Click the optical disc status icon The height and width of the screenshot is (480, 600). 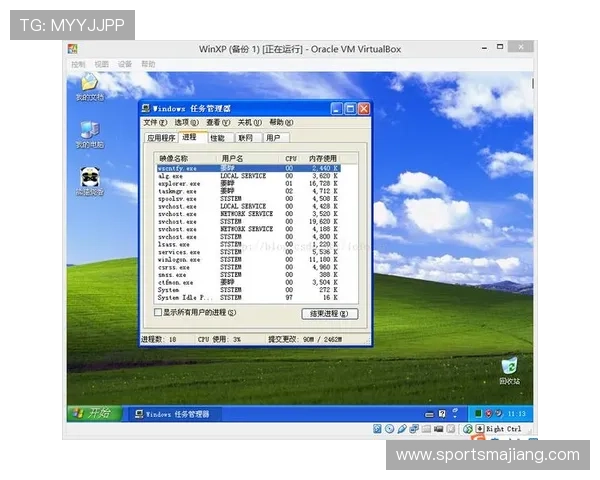pos(390,429)
